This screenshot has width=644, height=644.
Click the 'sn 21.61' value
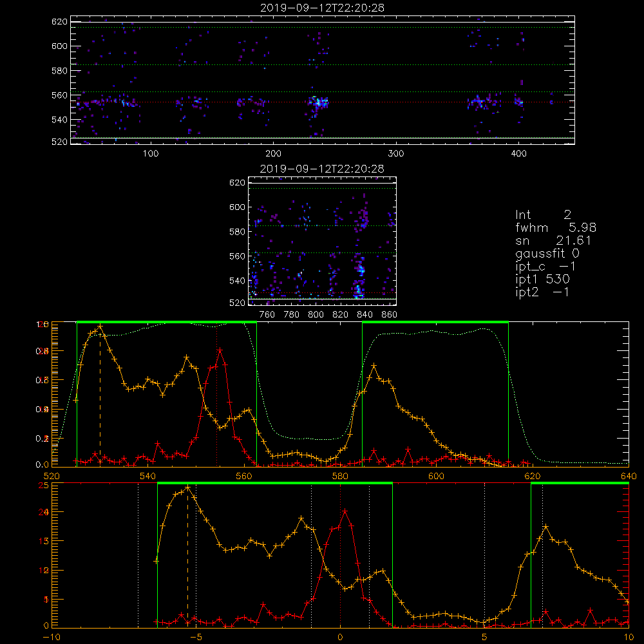pyautogui.click(x=553, y=240)
